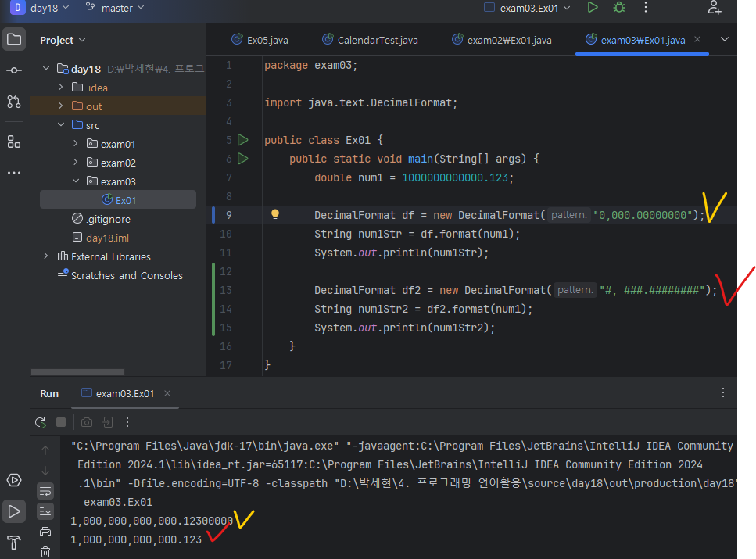Run exam03.Ex01 with the green play button
756x559 pixels.
pos(593,8)
